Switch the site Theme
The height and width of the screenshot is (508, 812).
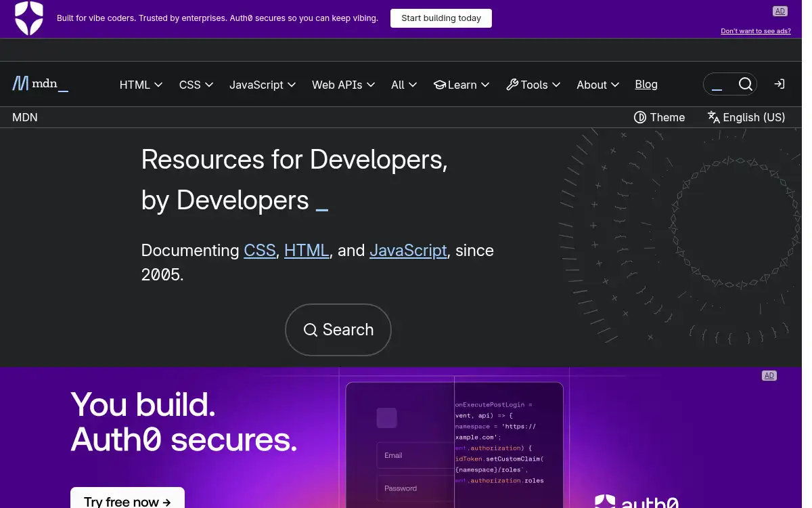point(659,117)
